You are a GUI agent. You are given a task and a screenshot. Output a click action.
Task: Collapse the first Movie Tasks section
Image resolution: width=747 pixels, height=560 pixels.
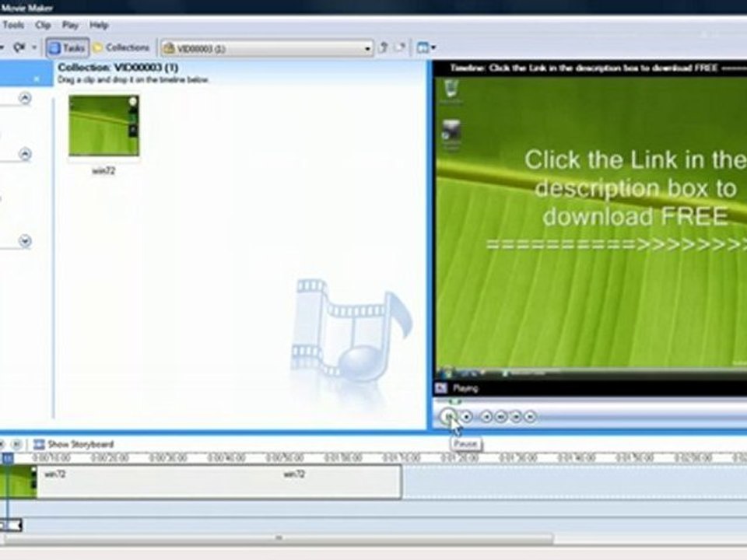(25, 98)
